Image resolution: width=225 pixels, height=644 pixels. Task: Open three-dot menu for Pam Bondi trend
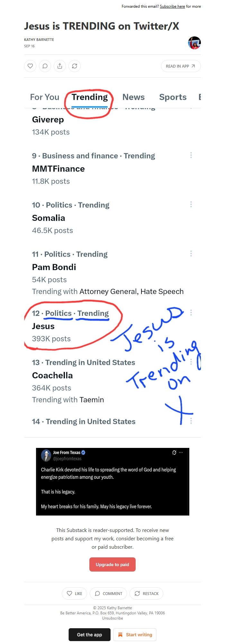[191, 254]
